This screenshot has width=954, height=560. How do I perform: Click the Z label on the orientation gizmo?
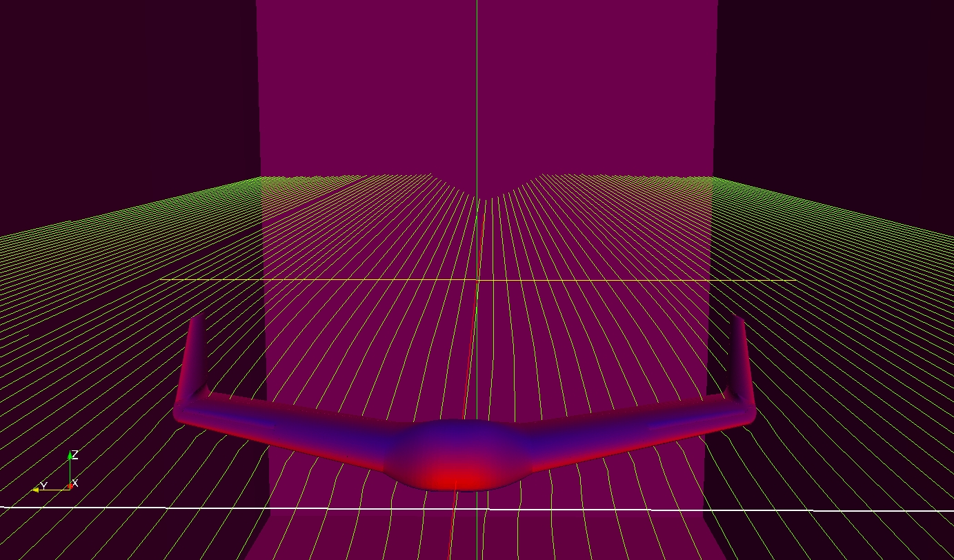[x=75, y=454]
